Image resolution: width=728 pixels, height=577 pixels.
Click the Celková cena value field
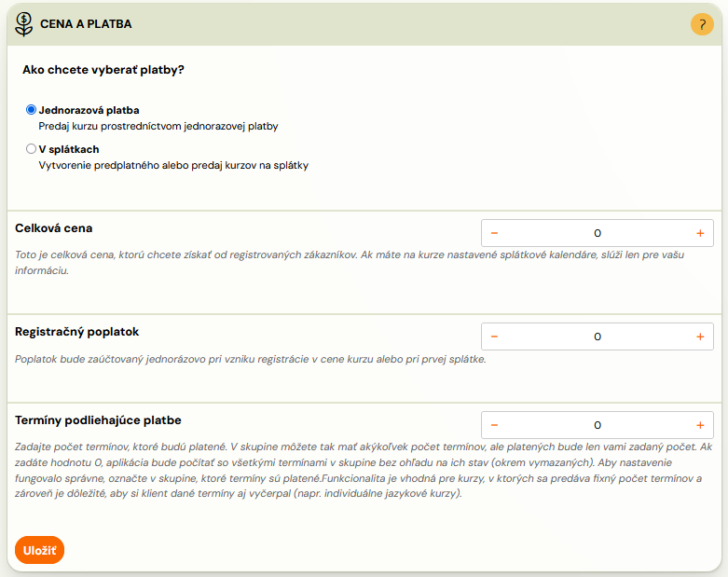click(x=598, y=233)
